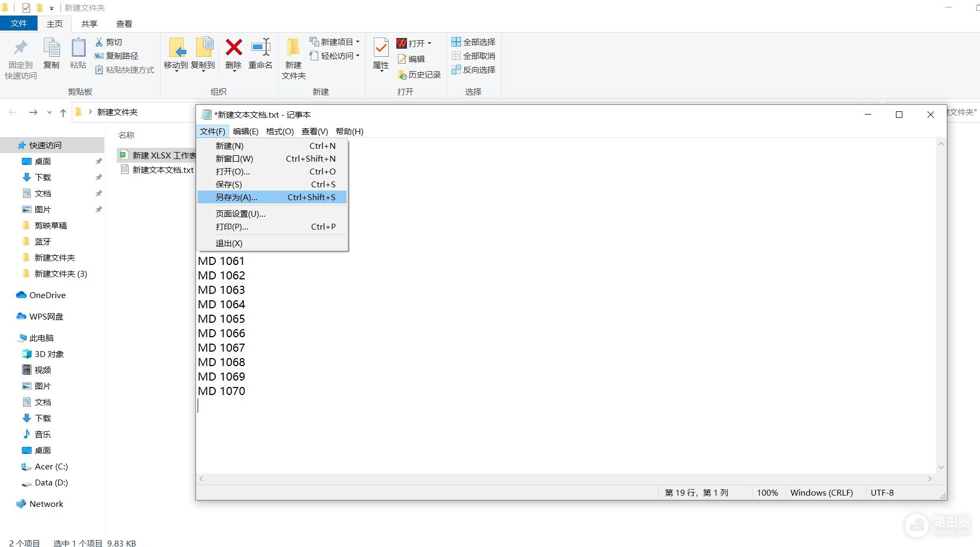Click the Cut scissors option
This screenshot has width=980, height=547.
pyautogui.click(x=109, y=42)
